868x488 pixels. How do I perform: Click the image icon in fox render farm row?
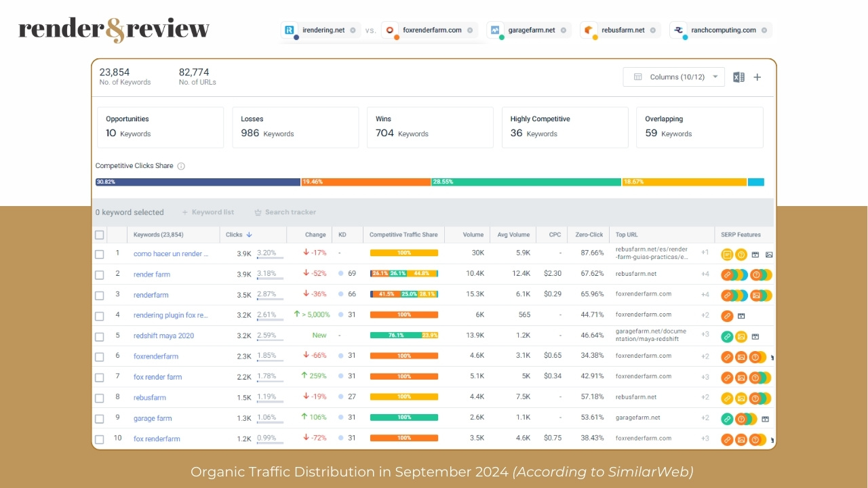point(741,378)
